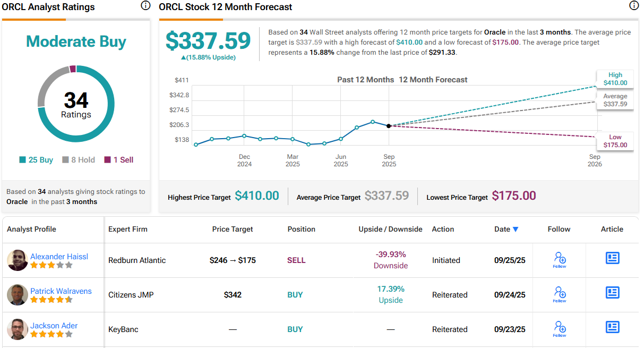Open the article for KeyBanc rating
Viewport: 644px width, 348px height.
point(612,327)
